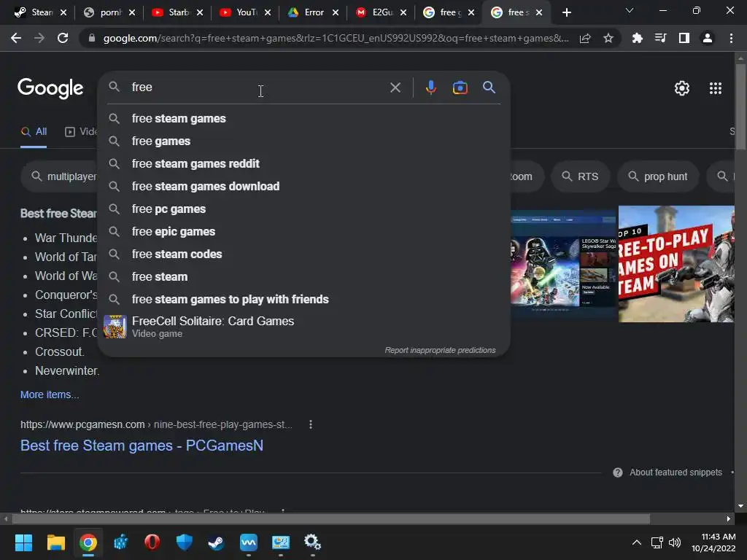Choose suggestion 'free steam games'
This screenshot has width=747, height=560.
(304, 119)
